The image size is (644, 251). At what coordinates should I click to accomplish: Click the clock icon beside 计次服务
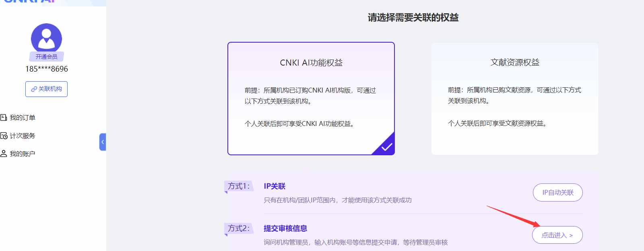tap(4, 136)
